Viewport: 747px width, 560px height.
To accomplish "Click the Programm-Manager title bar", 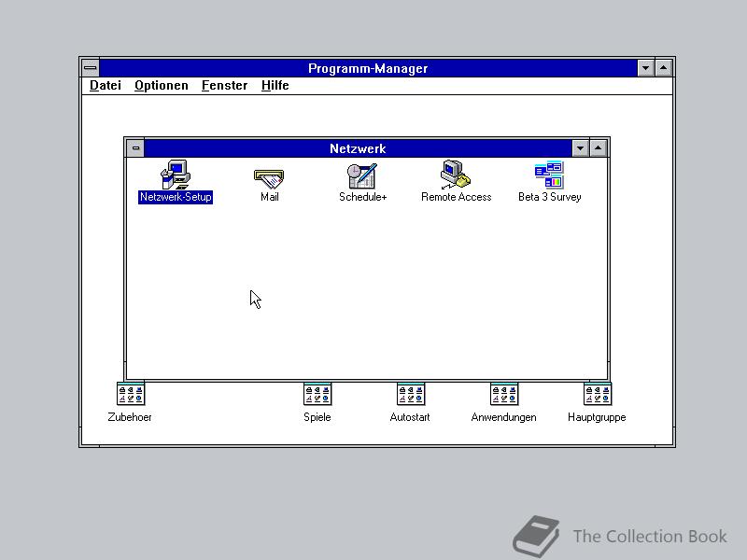I will 368,68.
